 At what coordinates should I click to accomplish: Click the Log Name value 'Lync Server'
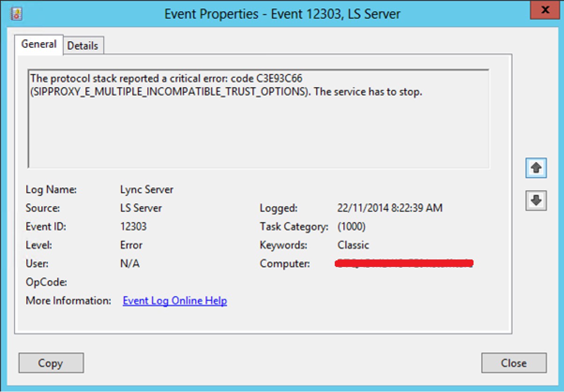(147, 190)
